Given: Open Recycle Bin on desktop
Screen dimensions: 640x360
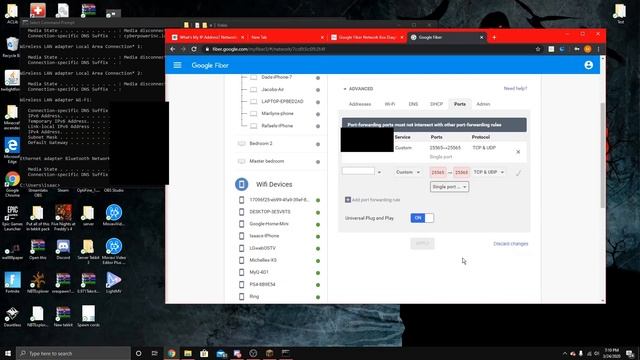Looking at the screenshot, I should [x=12, y=47].
